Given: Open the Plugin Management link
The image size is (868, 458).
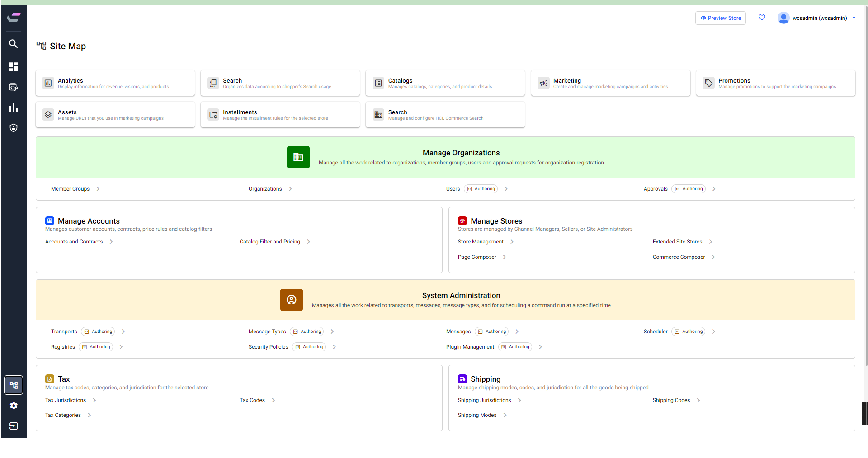Looking at the screenshot, I should tap(470, 347).
